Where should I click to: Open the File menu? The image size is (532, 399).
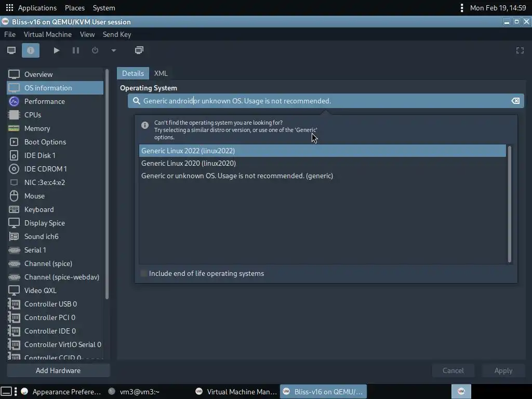click(x=10, y=35)
